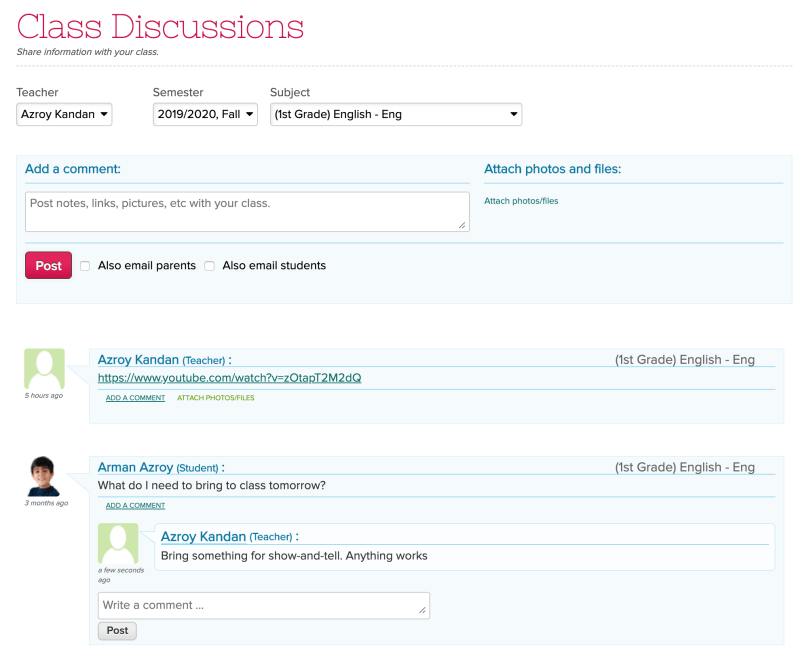Click Azroy Kandan's avatar on YouTube post
This screenshot has width=809, height=659.
point(44,369)
